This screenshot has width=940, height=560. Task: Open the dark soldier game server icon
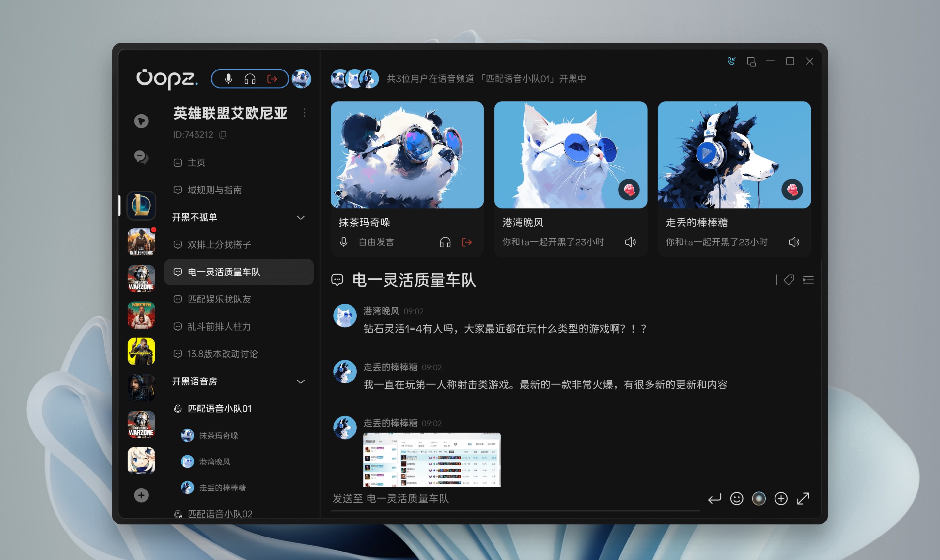pos(141,388)
